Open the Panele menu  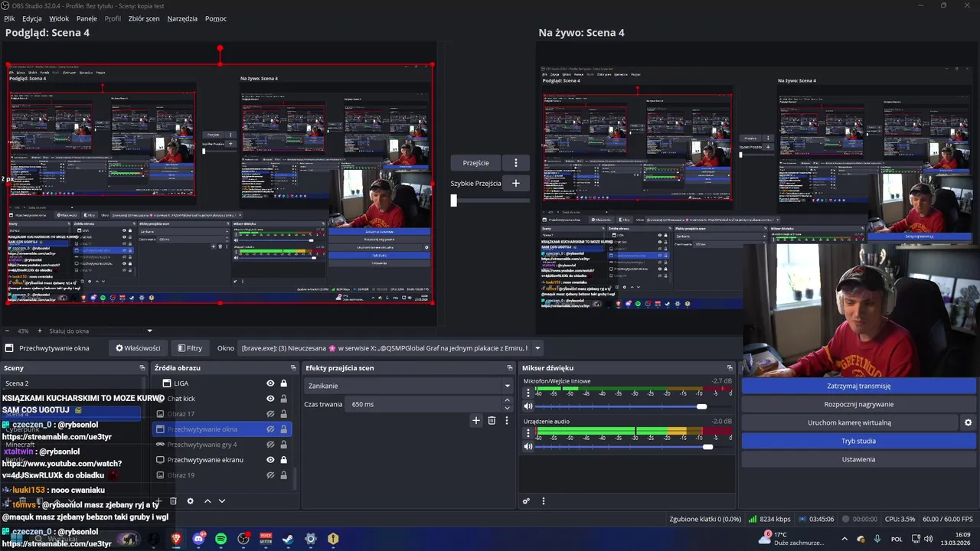87,18
